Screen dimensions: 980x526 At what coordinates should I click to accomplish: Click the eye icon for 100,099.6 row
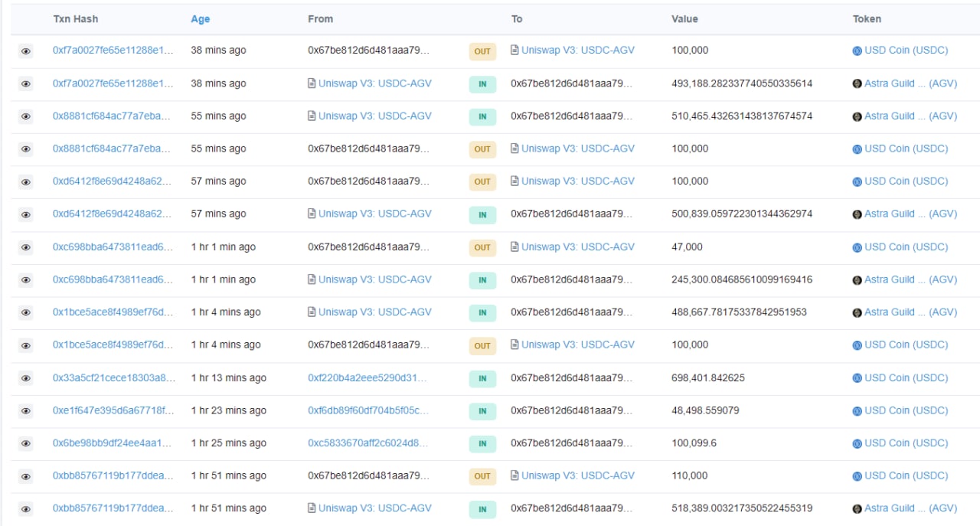coord(26,443)
